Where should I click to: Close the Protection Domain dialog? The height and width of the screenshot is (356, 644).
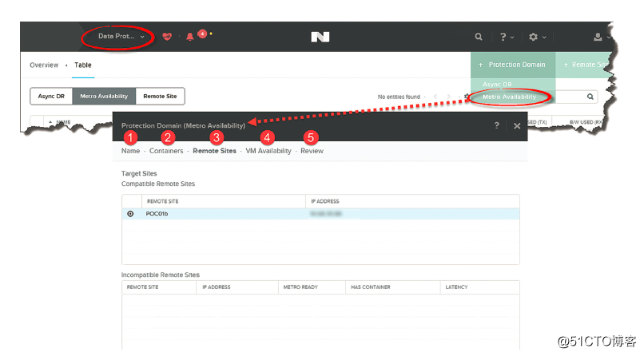click(517, 126)
